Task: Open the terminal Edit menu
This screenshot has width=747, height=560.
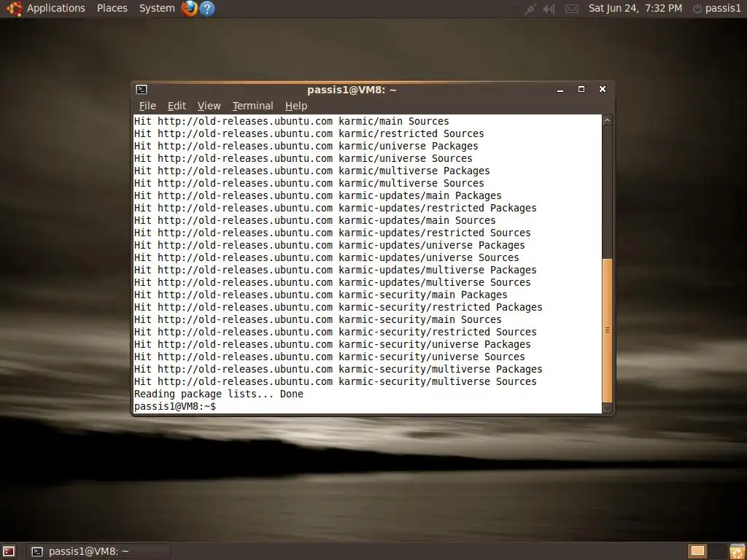Action: pos(177,106)
